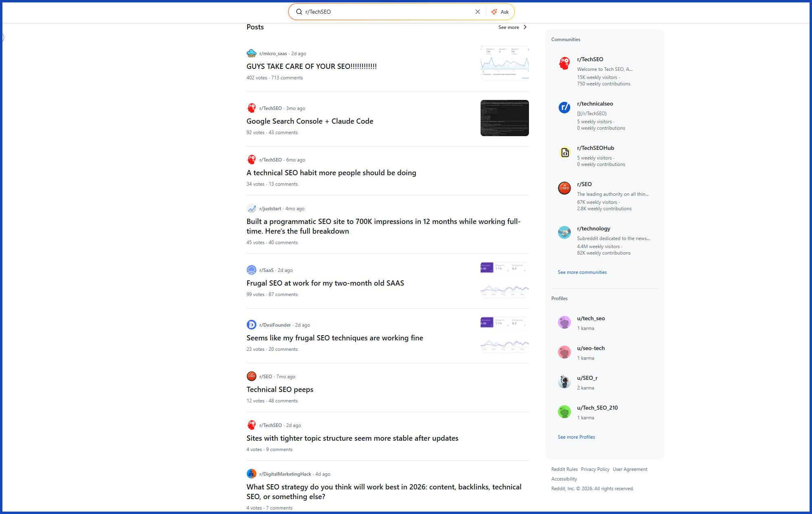Click the search magnifier icon
Image resolution: width=812 pixels, height=514 pixels.
[x=299, y=12]
